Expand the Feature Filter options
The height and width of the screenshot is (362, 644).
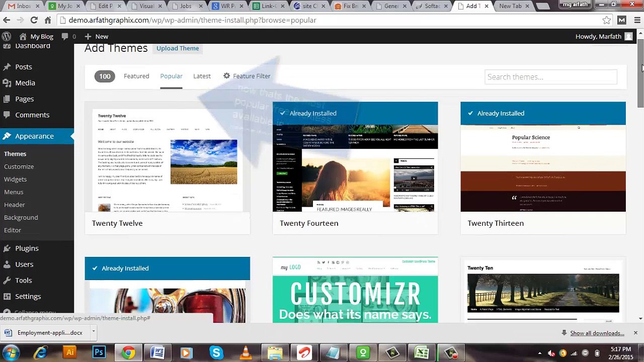coord(247,76)
